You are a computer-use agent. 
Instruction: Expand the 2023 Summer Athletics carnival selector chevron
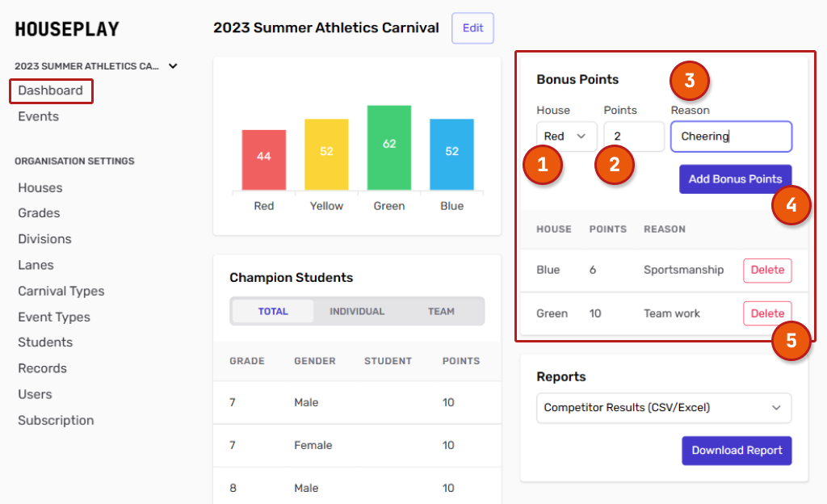[x=173, y=66]
